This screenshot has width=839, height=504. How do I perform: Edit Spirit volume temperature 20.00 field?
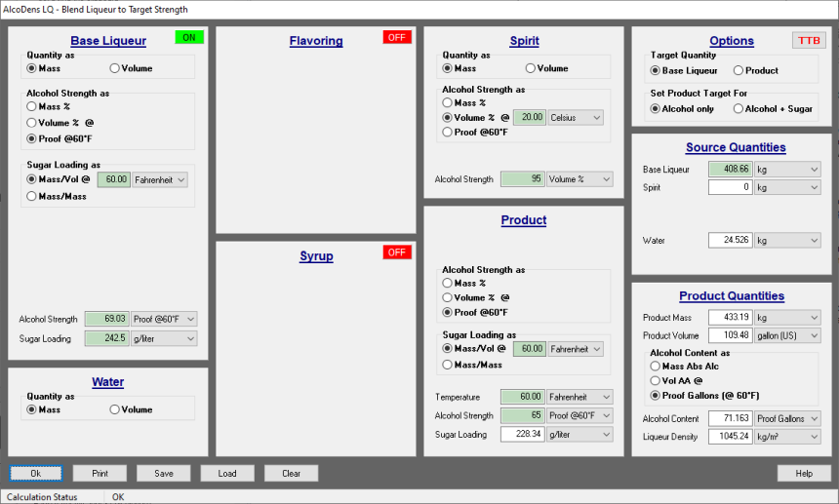coord(530,118)
